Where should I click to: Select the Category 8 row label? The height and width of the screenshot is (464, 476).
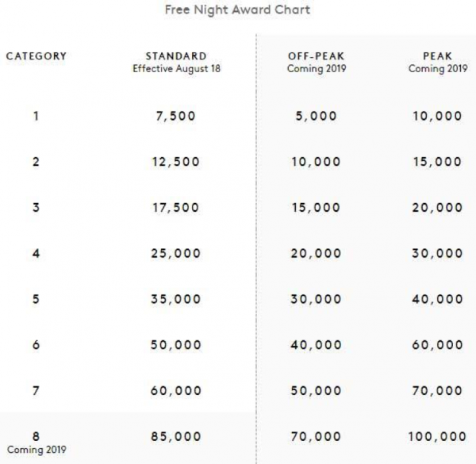click(36, 436)
